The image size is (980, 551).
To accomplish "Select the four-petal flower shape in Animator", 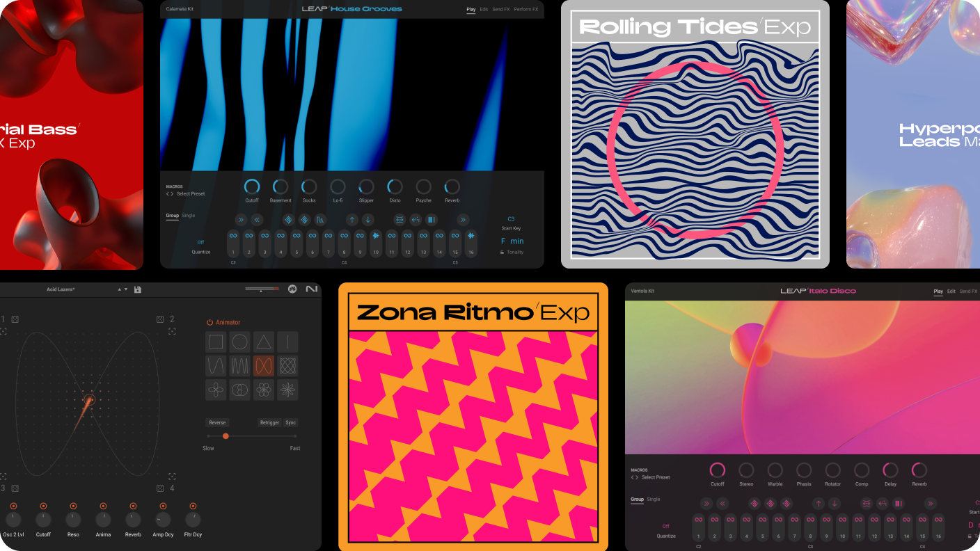I will click(x=216, y=390).
